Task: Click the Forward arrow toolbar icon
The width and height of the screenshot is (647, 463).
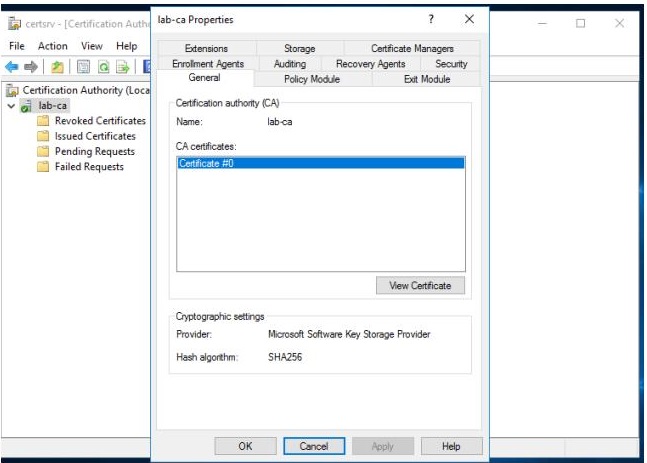Action: pyautogui.click(x=31, y=67)
